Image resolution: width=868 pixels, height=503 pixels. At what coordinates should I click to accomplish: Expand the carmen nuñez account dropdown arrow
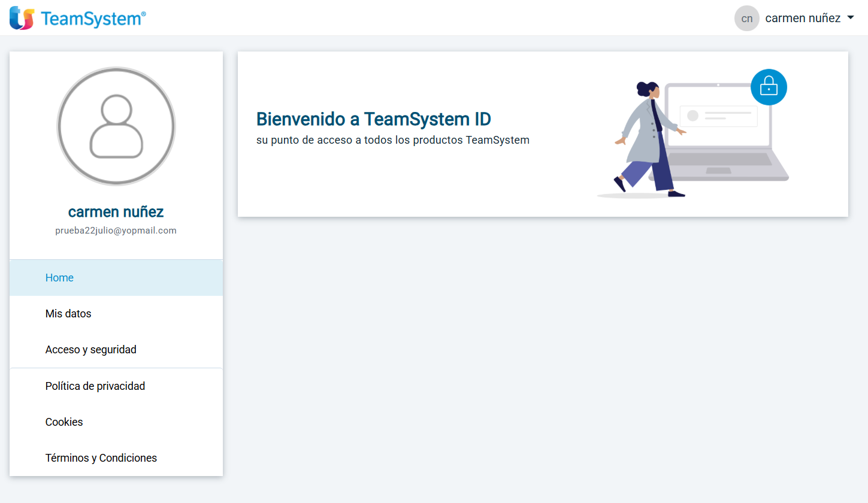coord(851,18)
